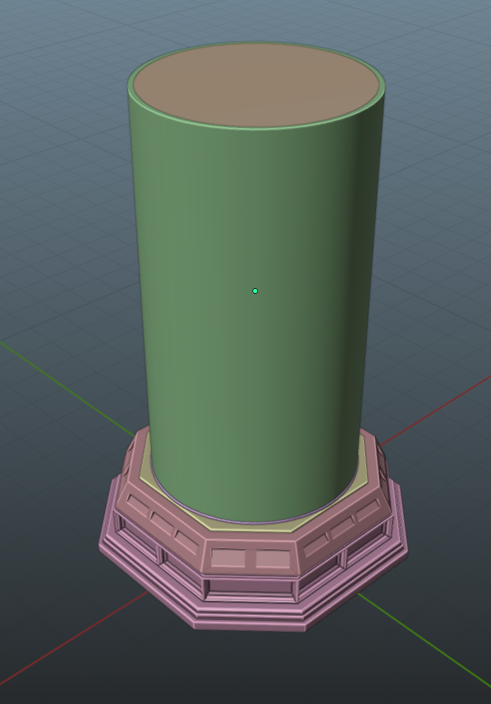491x704 pixels.
Task: Click the front lower window recess of base
Action: 250,586
